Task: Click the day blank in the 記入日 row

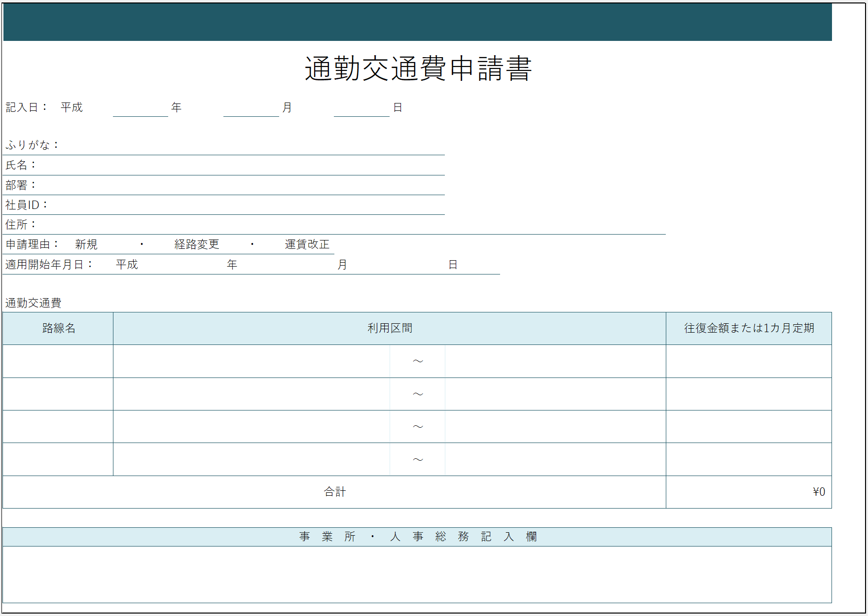Action: pos(362,108)
